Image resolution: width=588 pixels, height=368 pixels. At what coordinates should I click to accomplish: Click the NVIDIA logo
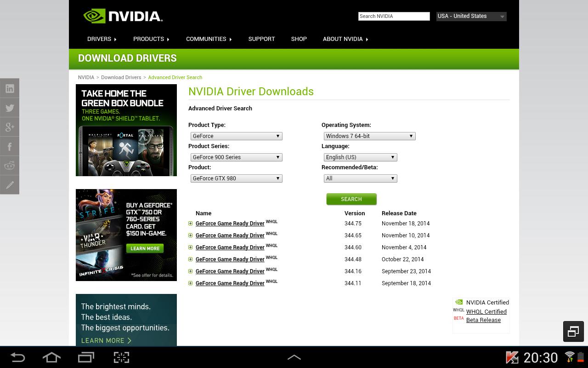[x=123, y=16]
